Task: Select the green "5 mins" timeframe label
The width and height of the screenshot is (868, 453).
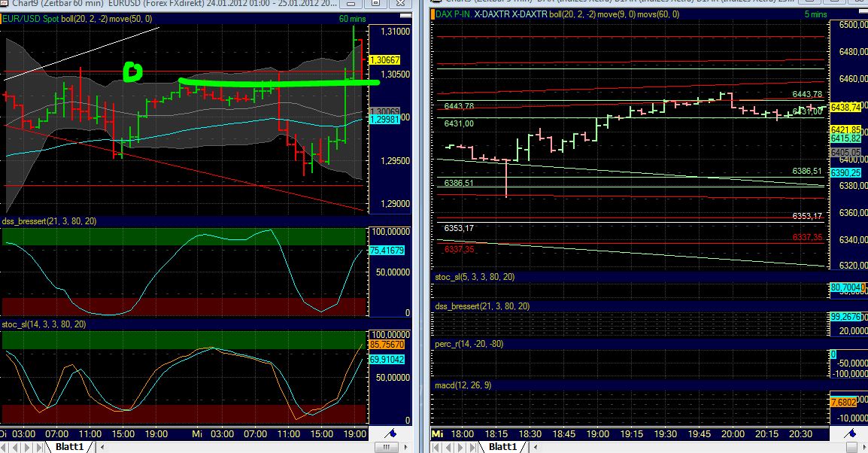Action: [816, 15]
